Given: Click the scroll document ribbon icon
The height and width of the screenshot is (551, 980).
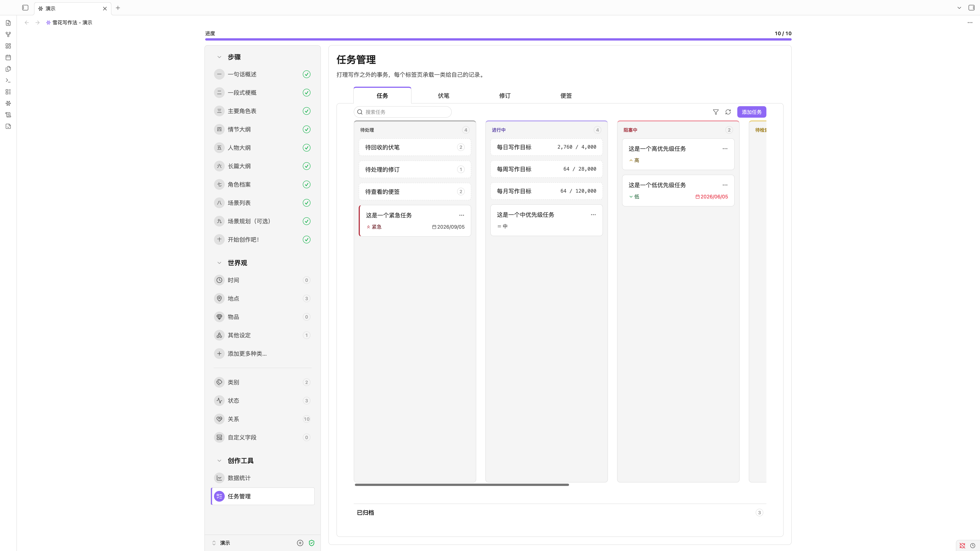Looking at the screenshot, I should point(8,115).
